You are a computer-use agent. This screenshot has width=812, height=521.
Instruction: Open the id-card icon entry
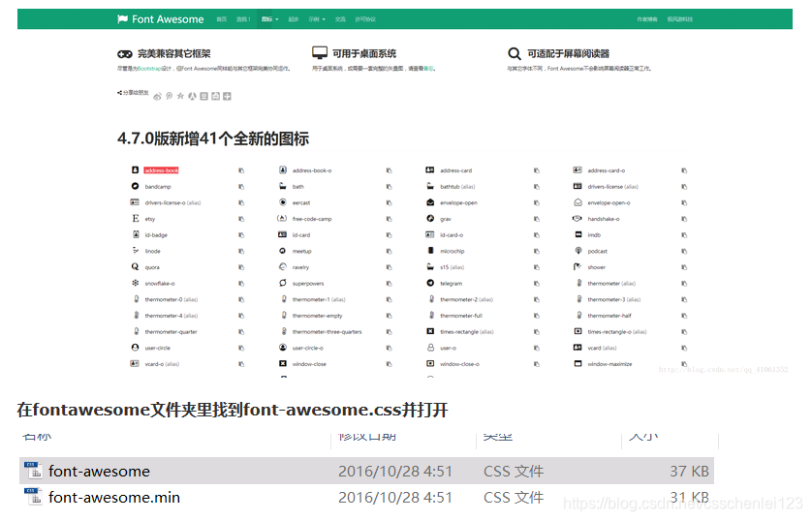(x=295, y=235)
